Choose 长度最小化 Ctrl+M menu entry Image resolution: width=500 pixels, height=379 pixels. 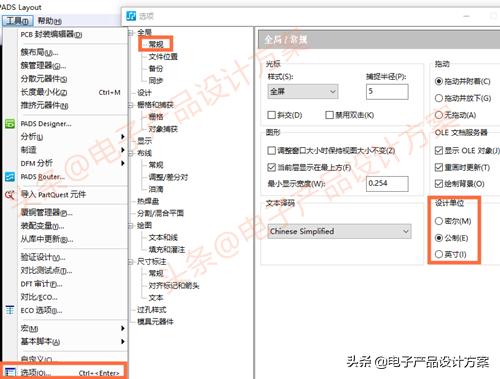71,92
